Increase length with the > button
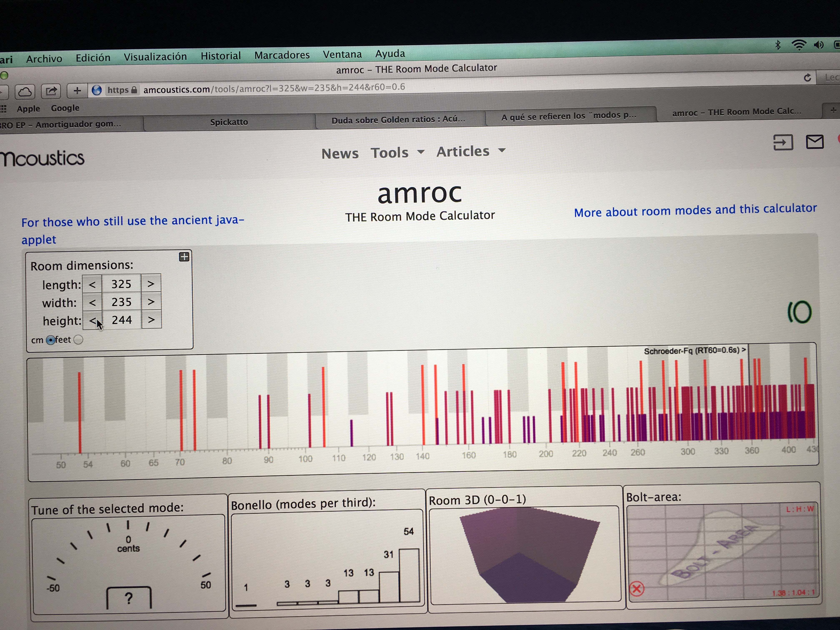 tap(151, 283)
